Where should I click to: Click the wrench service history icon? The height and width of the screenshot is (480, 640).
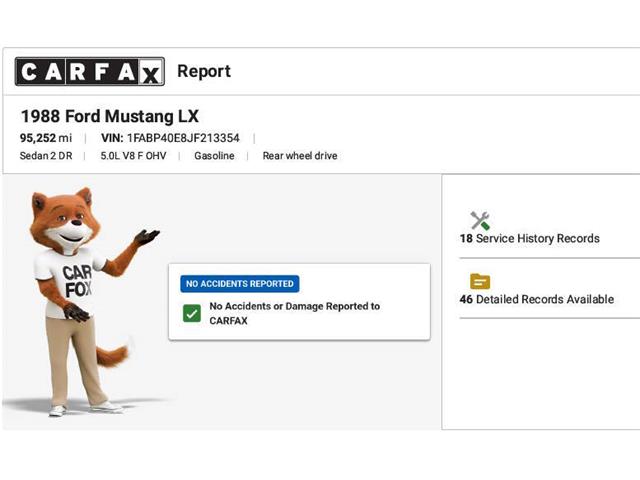tap(480, 220)
